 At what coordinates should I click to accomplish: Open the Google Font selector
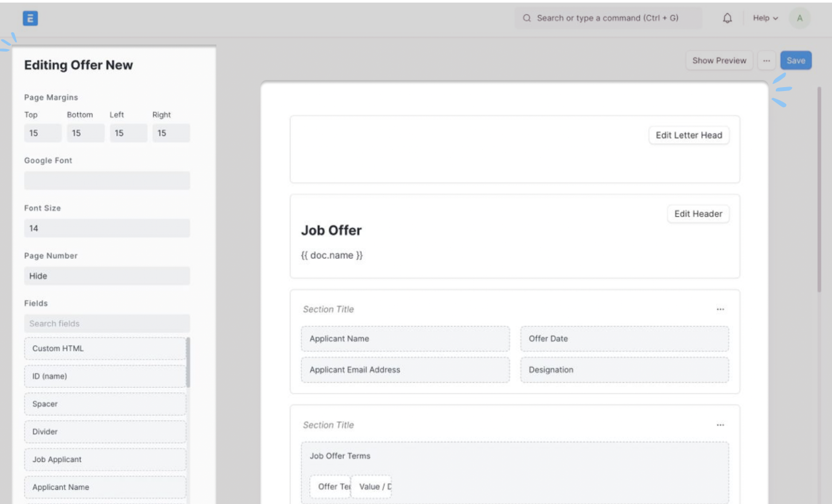(x=107, y=179)
